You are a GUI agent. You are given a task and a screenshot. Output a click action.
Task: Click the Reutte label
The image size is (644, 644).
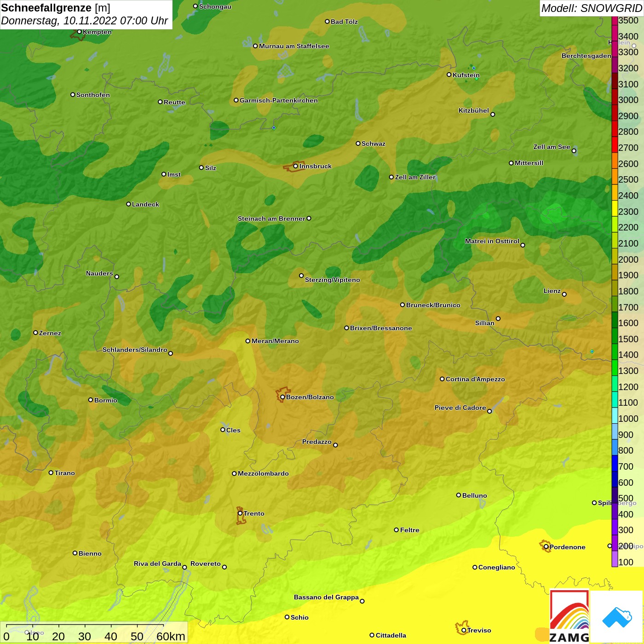click(174, 102)
